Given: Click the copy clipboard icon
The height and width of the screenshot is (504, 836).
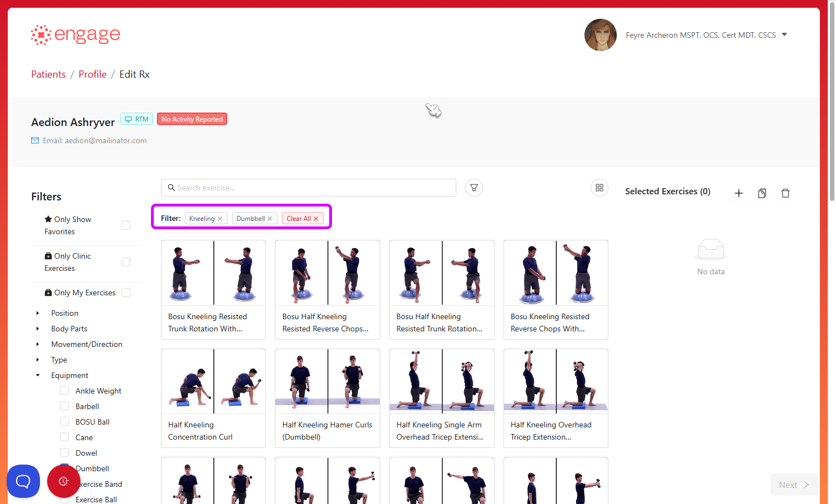Looking at the screenshot, I should (762, 193).
